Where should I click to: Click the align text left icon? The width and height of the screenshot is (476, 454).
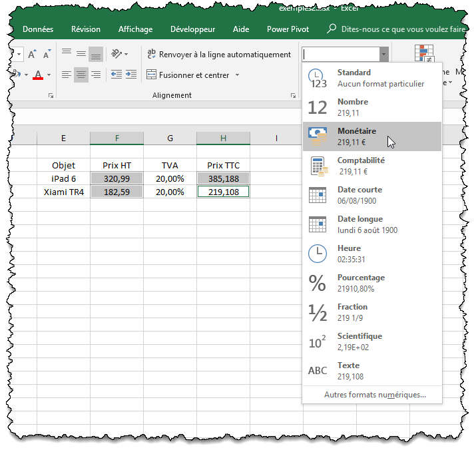[x=66, y=75]
